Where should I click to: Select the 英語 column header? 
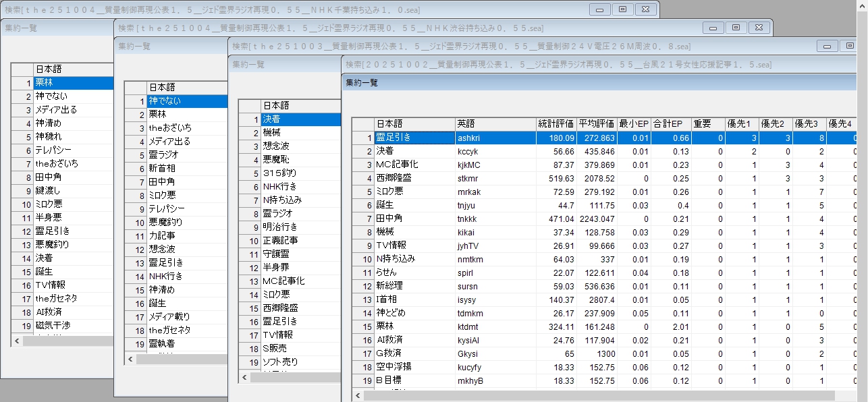click(495, 124)
